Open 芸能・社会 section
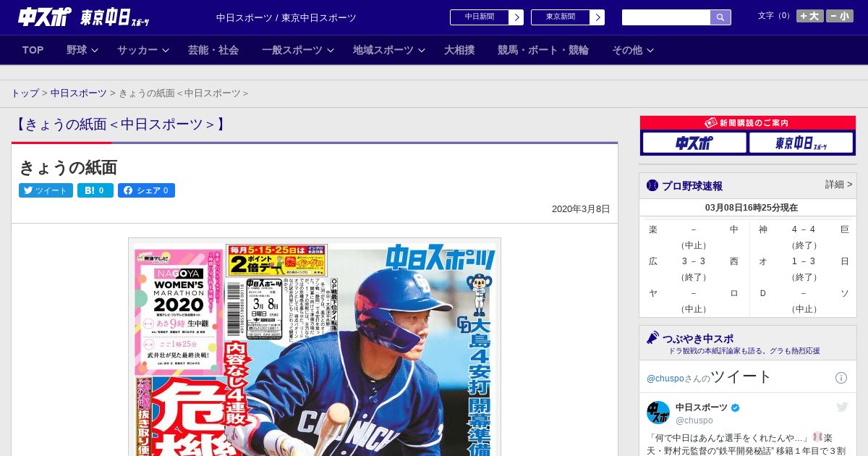The width and height of the screenshot is (868, 456). tap(213, 50)
